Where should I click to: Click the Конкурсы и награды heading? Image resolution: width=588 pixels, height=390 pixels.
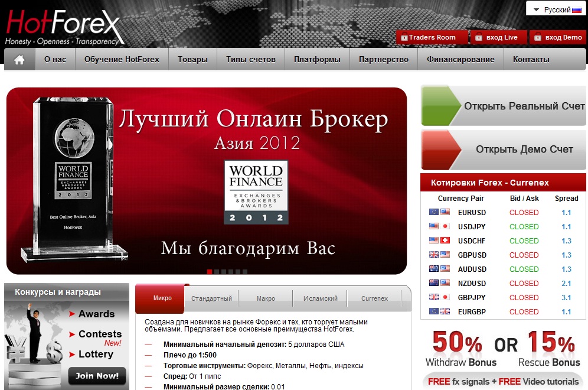pyautogui.click(x=58, y=292)
